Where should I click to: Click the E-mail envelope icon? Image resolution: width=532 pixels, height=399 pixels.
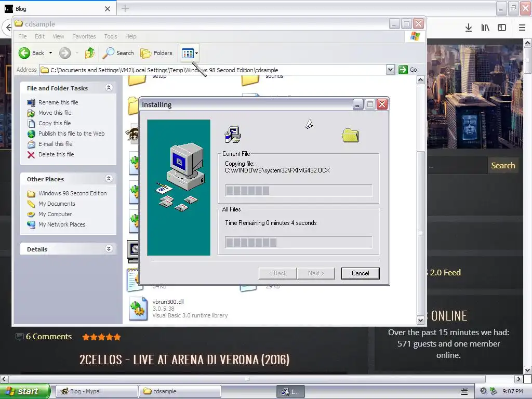(x=31, y=144)
